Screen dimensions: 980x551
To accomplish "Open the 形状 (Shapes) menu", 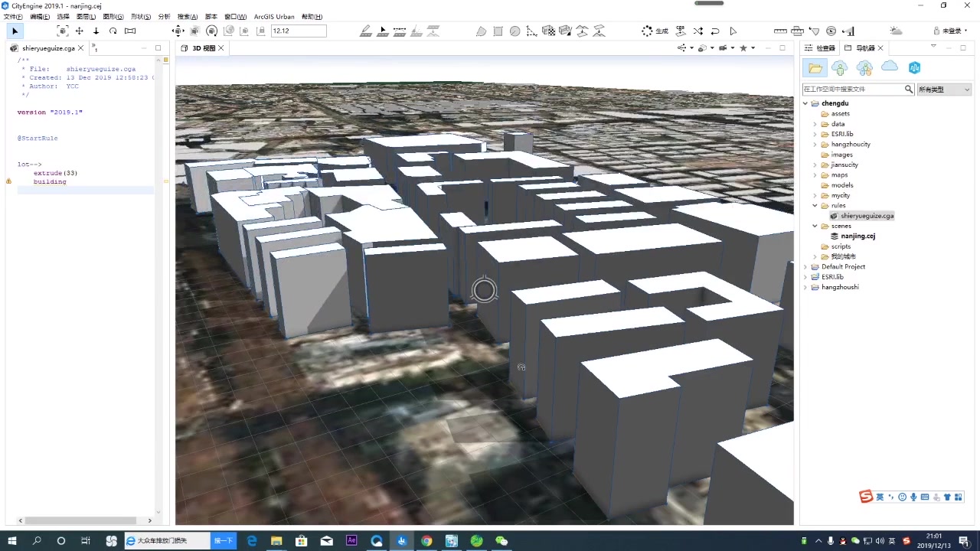I will coord(140,17).
